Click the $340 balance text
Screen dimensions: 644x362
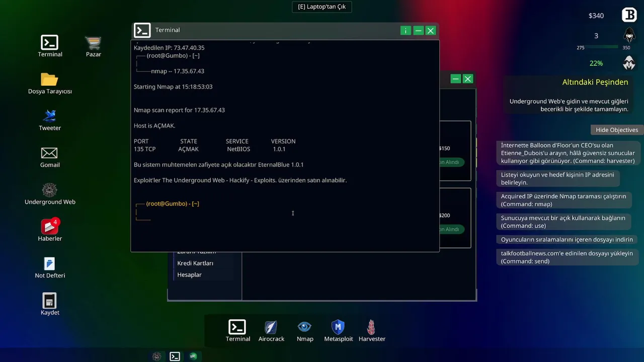point(596,16)
